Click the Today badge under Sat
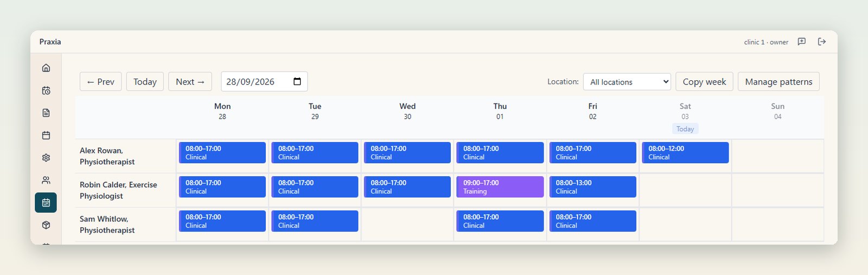This screenshot has width=868, height=275. click(x=685, y=129)
